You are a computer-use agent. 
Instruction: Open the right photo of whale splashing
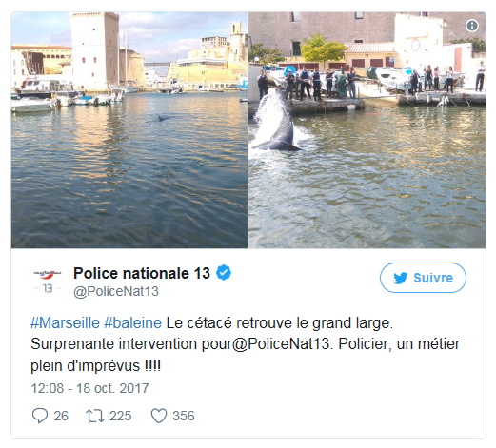pyautogui.click(x=367, y=130)
